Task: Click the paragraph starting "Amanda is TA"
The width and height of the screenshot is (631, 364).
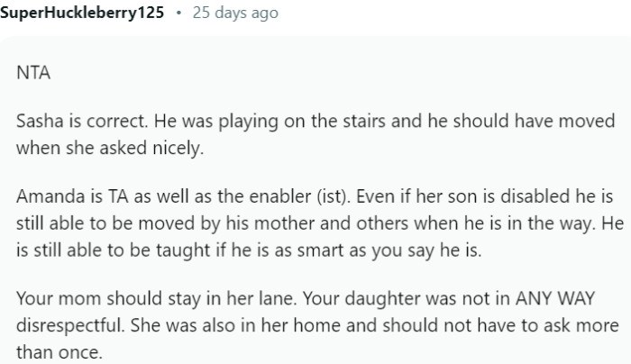Action: click(x=320, y=223)
